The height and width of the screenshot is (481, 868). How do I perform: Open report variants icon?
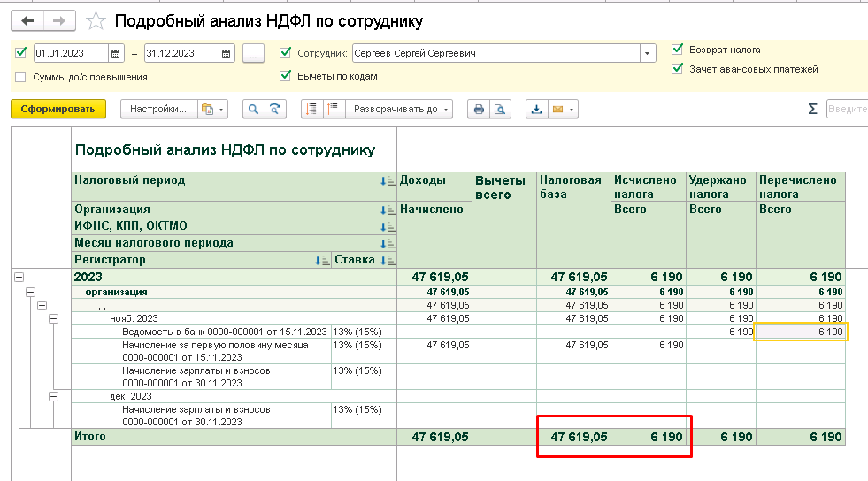[x=208, y=109]
